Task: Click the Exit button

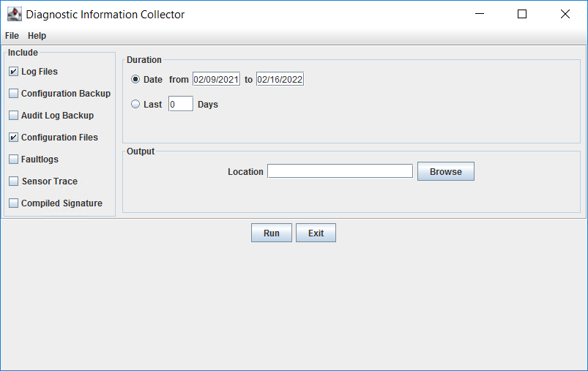Action: pyautogui.click(x=316, y=233)
